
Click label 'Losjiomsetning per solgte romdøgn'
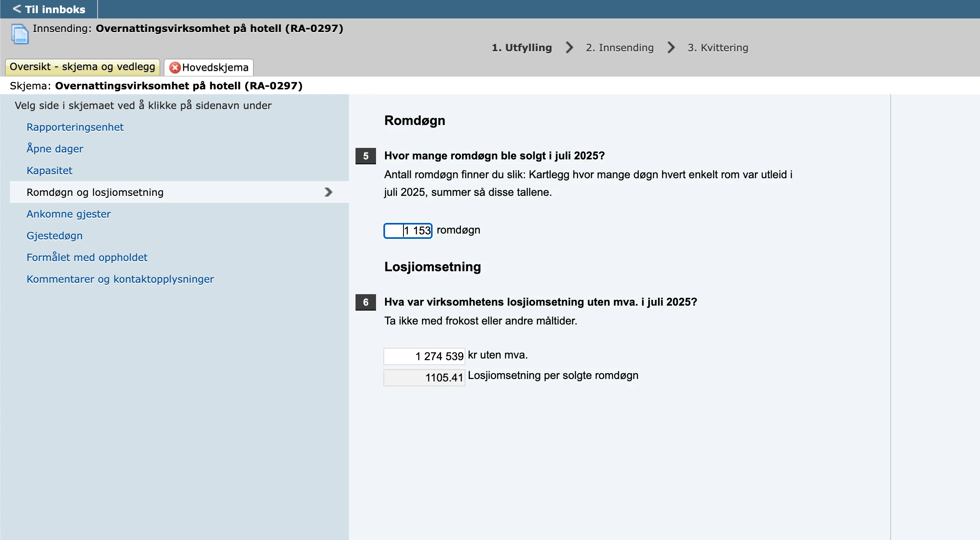[553, 375]
